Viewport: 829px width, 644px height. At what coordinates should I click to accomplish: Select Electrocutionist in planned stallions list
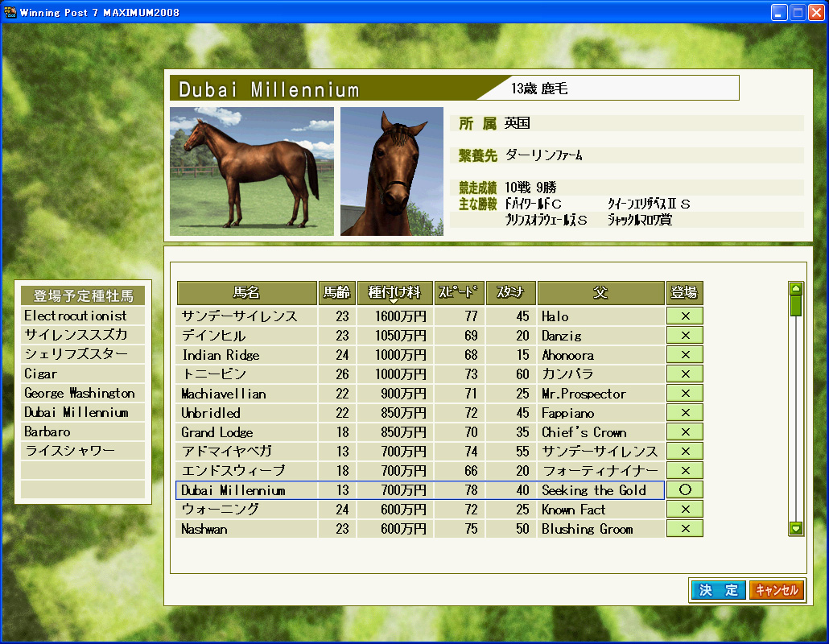[x=82, y=316]
